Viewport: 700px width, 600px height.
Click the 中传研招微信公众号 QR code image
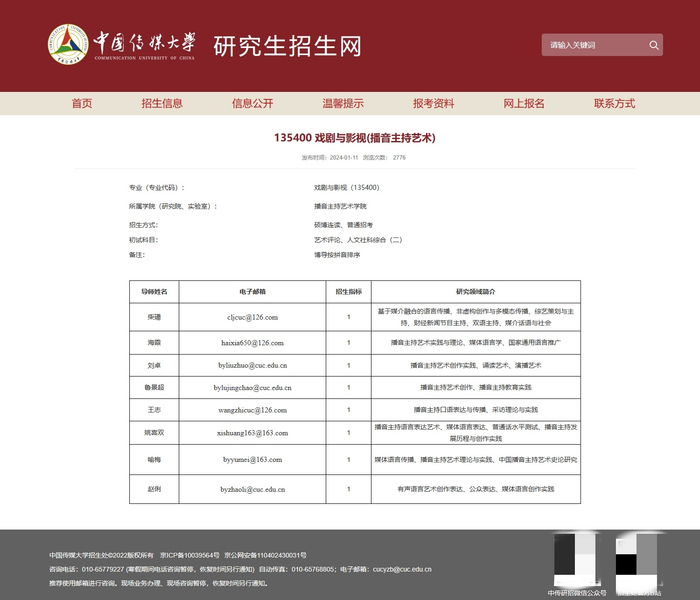[577, 560]
